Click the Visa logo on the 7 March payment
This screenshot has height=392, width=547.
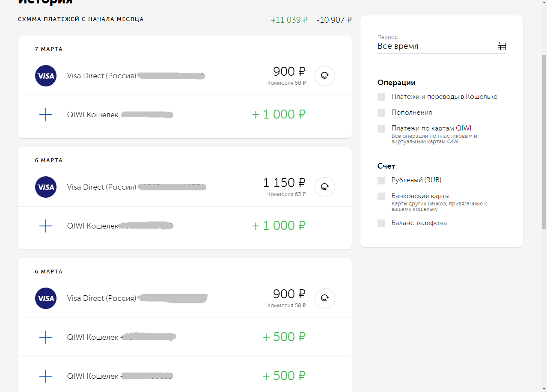click(x=46, y=76)
